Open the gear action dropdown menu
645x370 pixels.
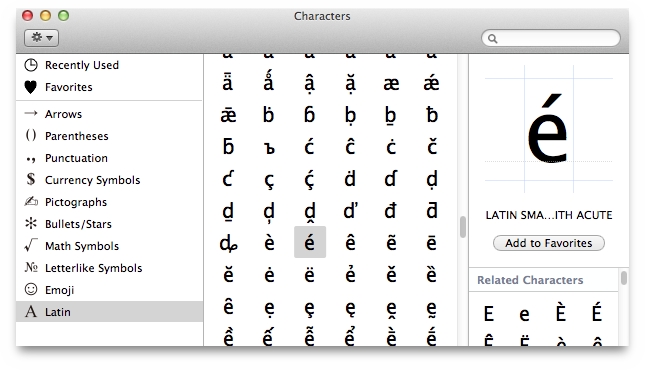pos(42,38)
